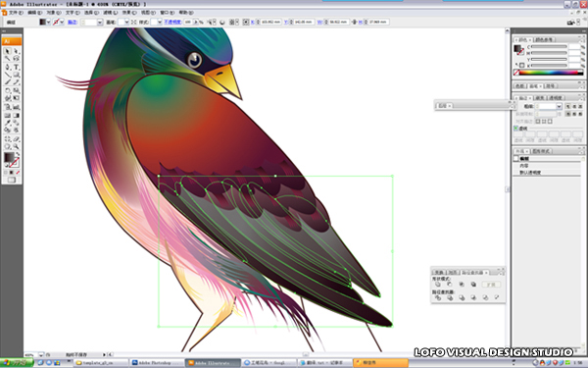Select the Pen tool in toolbox
This screenshot has width=588, height=368.
[7, 67]
